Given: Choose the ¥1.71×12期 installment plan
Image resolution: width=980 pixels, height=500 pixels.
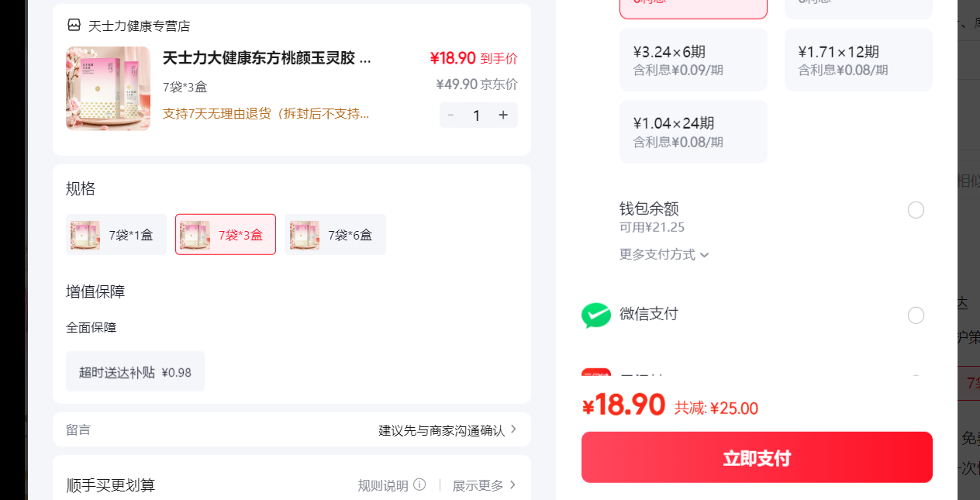Looking at the screenshot, I should 858,60.
